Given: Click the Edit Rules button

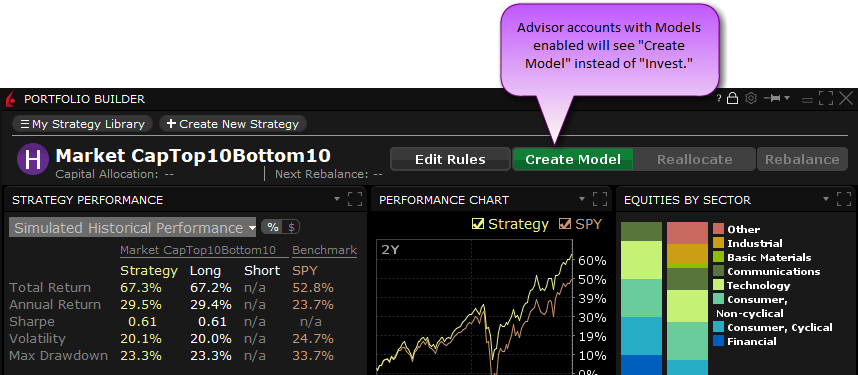Looking at the screenshot, I should pyautogui.click(x=450, y=159).
